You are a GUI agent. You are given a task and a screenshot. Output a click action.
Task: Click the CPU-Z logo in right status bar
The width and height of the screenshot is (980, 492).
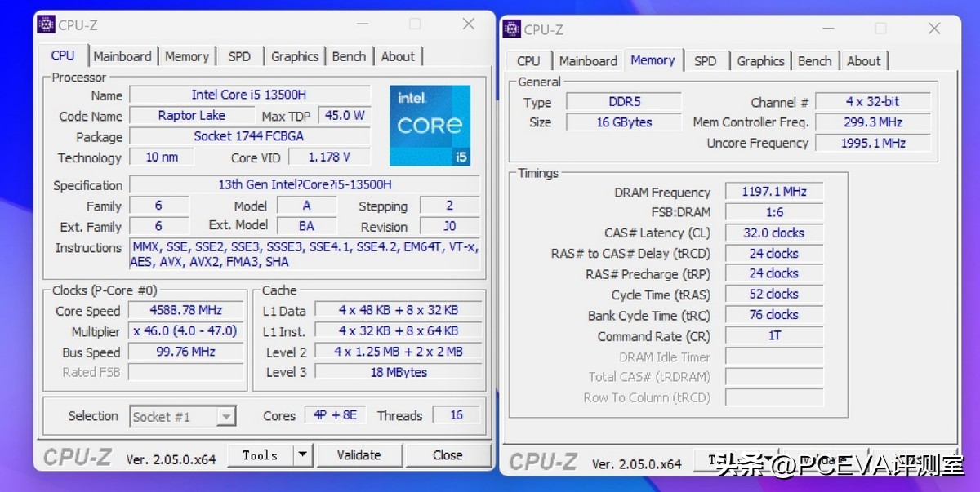pyautogui.click(x=542, y=462)
